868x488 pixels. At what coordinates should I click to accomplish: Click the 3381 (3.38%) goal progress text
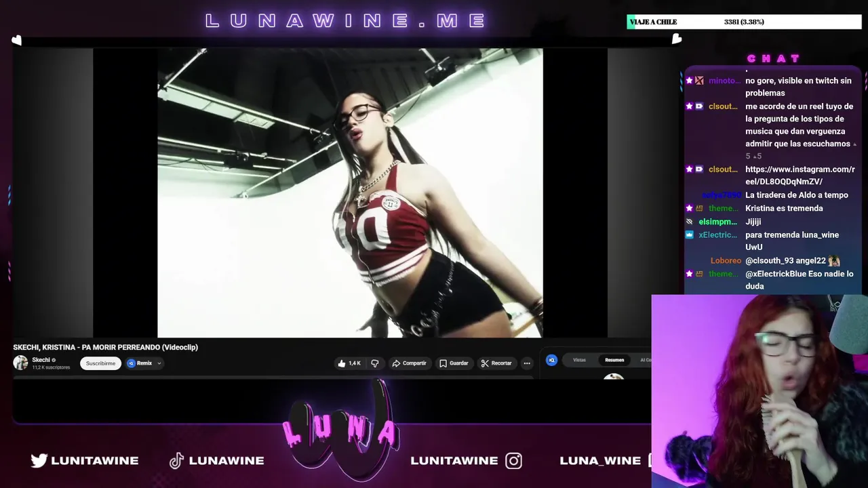click(x=744, y=22)
